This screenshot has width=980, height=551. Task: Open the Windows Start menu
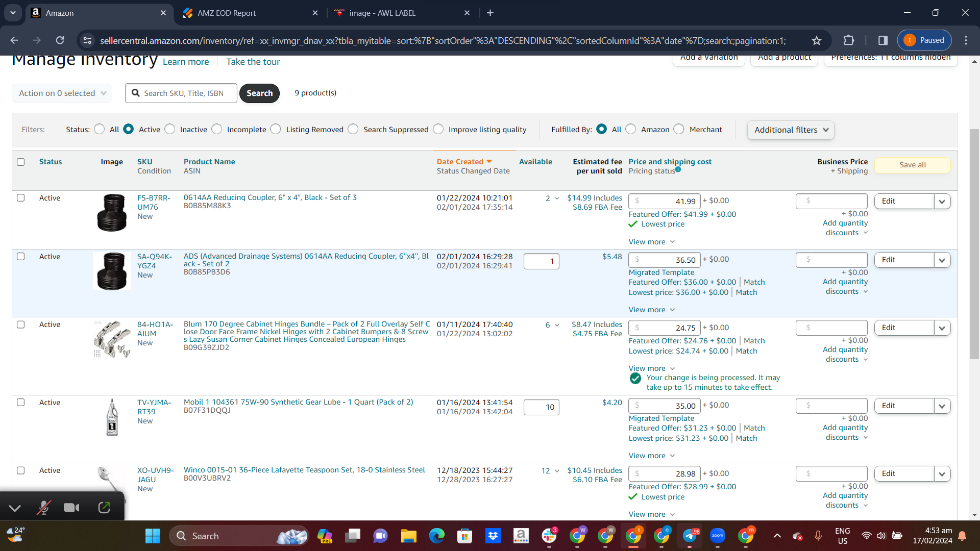pyautogui.click(x=153, y=536)
